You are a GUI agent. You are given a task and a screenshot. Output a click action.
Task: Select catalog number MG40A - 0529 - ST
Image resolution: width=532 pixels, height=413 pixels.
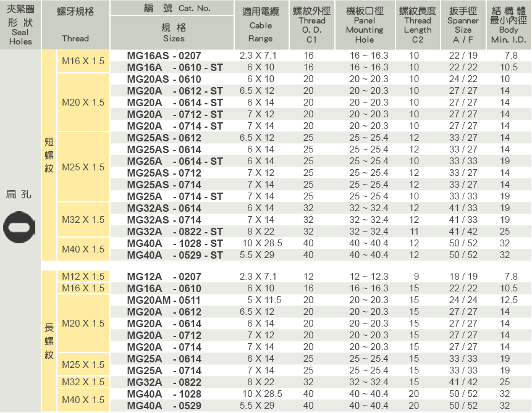175,255
